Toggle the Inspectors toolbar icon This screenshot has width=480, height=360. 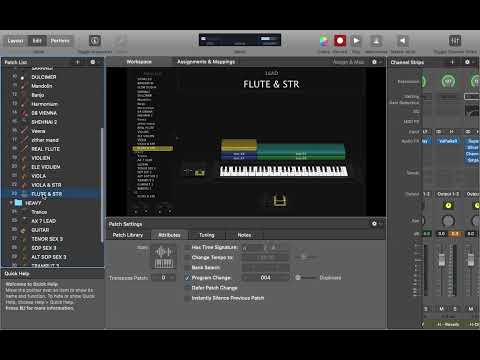[95, 41]
